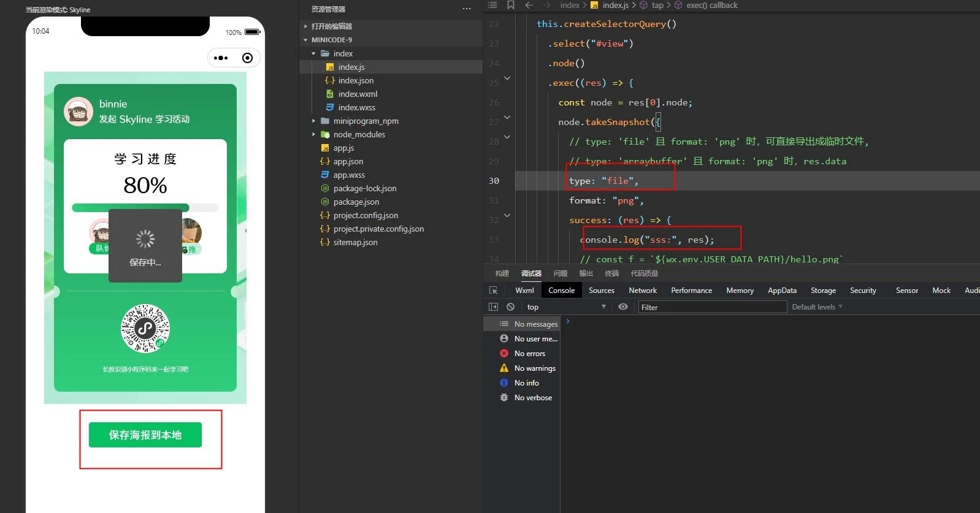980x513 pixels.
Task: Navigate forward with the right arrow
Action: [546, 5]
